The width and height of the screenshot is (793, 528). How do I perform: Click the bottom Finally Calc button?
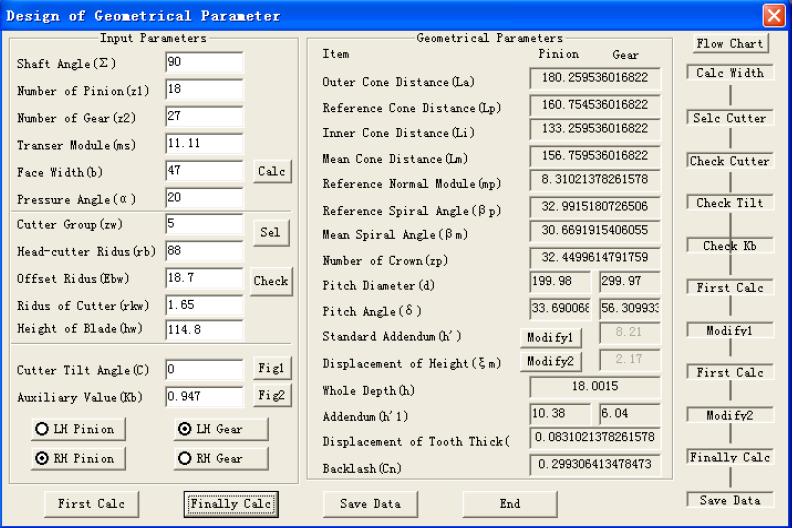point(231,504)
